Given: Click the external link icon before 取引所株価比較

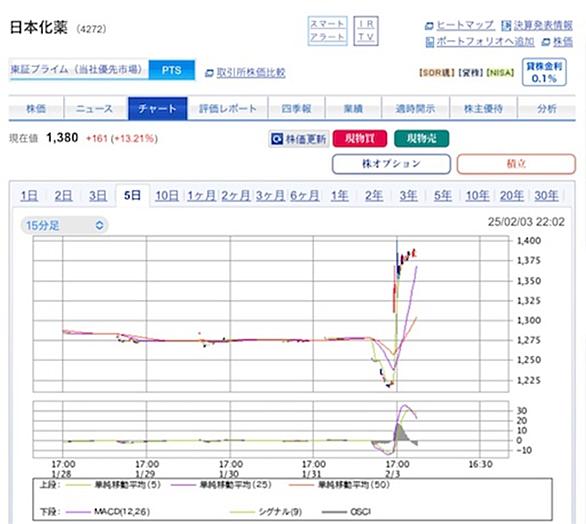Looking at the screenshot, I should click(x=209, y=73).
